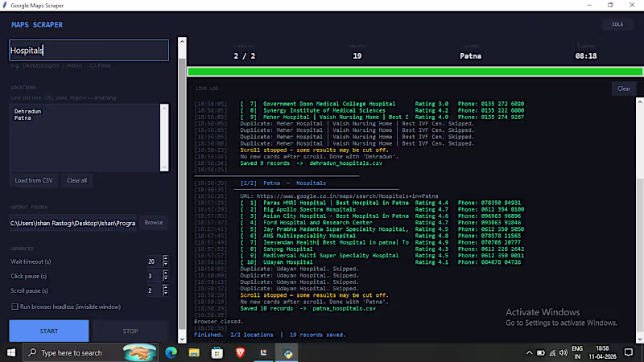The width and height of the screenshot is (644, 362).
Task: Click START to begin scraping
Action: [49, 331]
